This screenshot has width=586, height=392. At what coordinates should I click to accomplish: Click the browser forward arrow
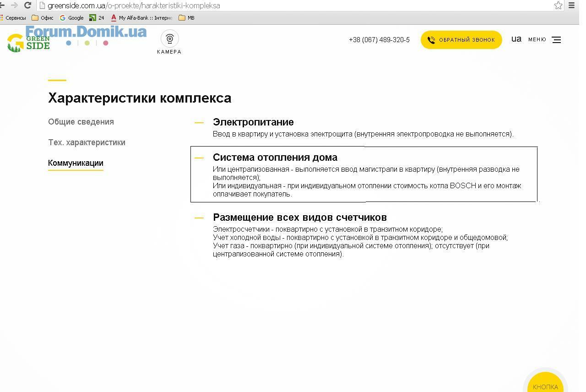coord(14,5)
